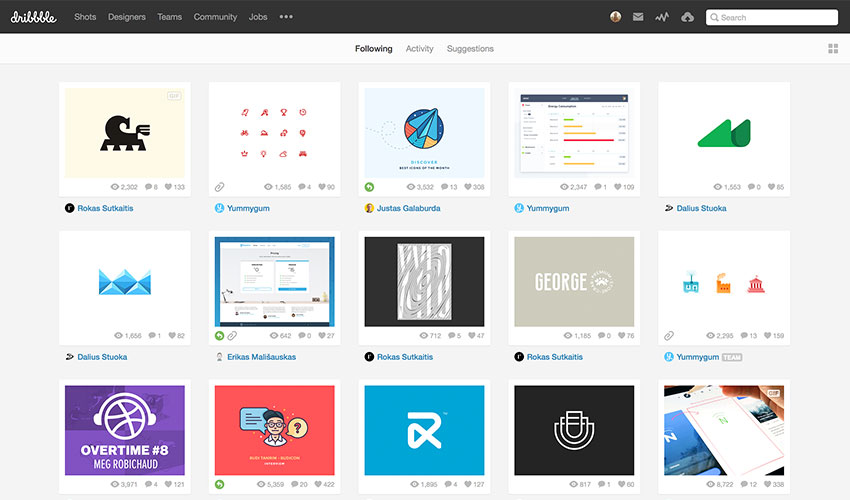850x500 pixels.
Task: Open the tablet app GIF shot
Action: point(724,430)
